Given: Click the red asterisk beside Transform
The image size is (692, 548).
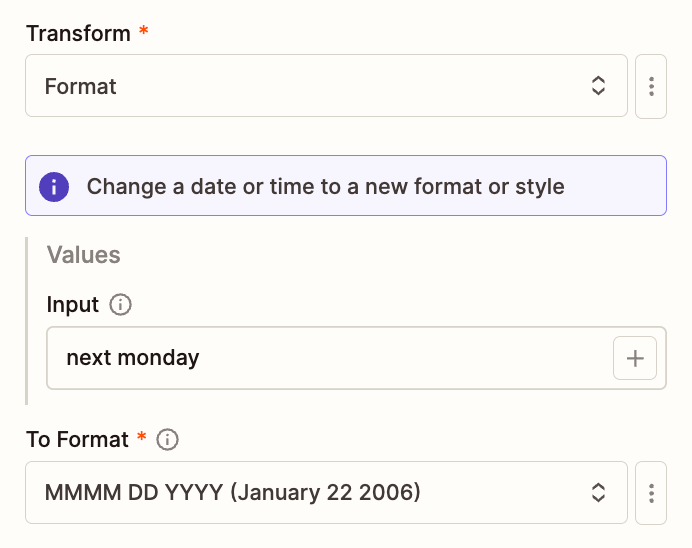Looking at the screenshot, I should pyautogui.click(x=144, y=32).
